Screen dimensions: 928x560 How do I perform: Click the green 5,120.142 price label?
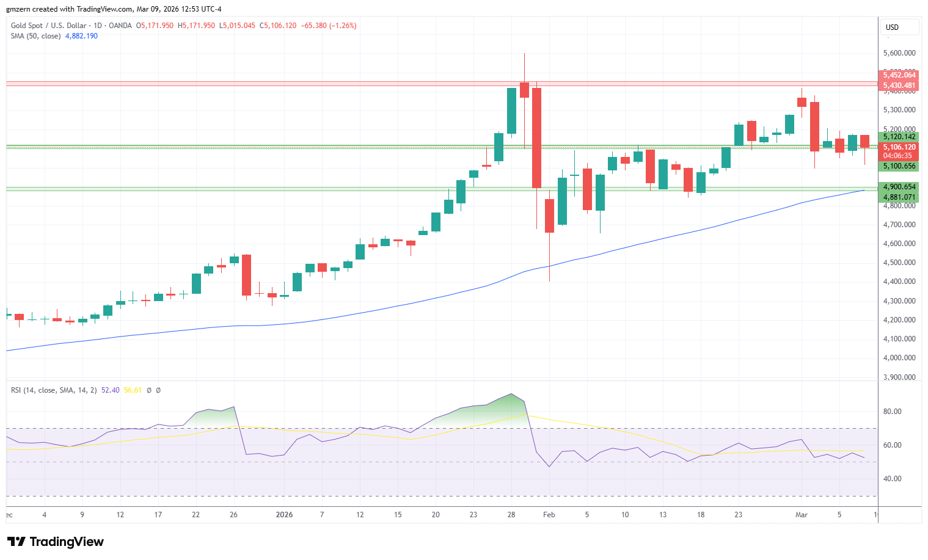point(899,137)
